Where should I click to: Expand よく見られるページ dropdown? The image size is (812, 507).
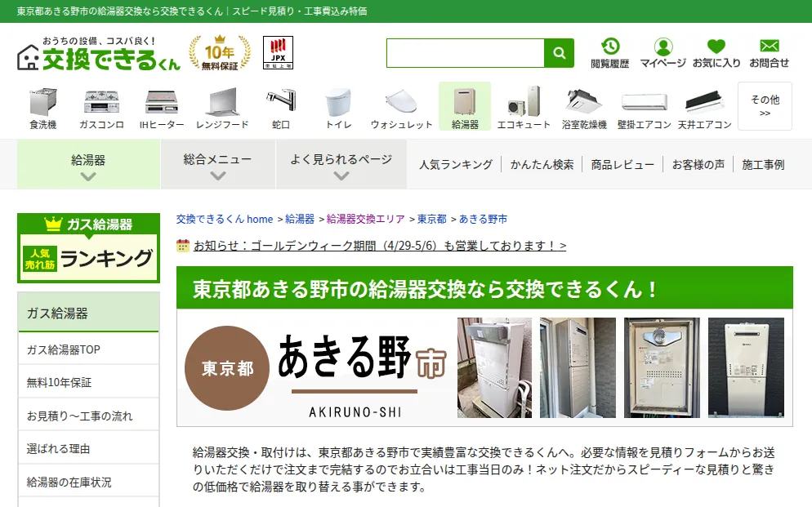coord(341,165)
